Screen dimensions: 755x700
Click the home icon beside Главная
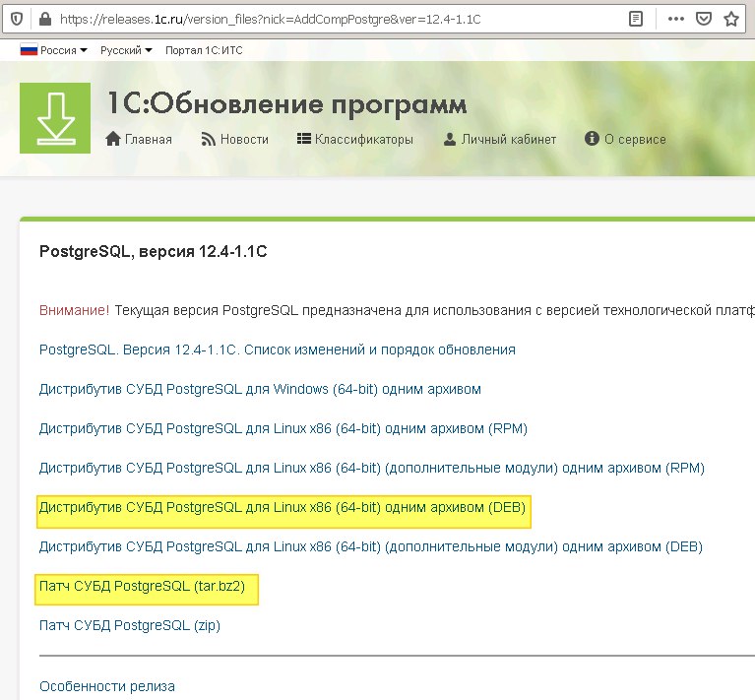click(113, 139)
